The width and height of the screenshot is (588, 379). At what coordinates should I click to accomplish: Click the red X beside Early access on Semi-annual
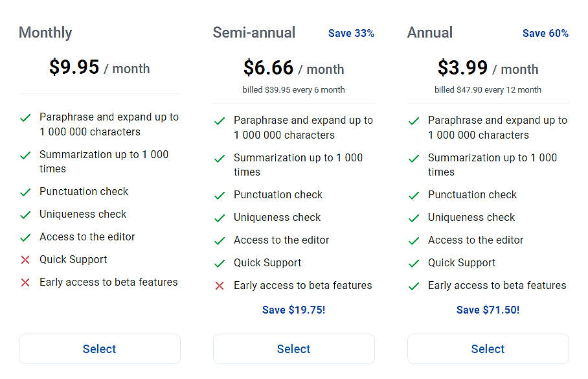(x=220, y=285)
